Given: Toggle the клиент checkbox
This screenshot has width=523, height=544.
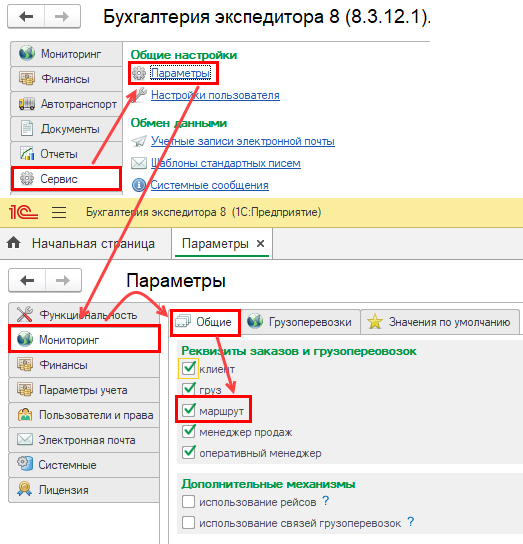Looking at the screenshot, I should pyautogui.click(x=188, y=368).
